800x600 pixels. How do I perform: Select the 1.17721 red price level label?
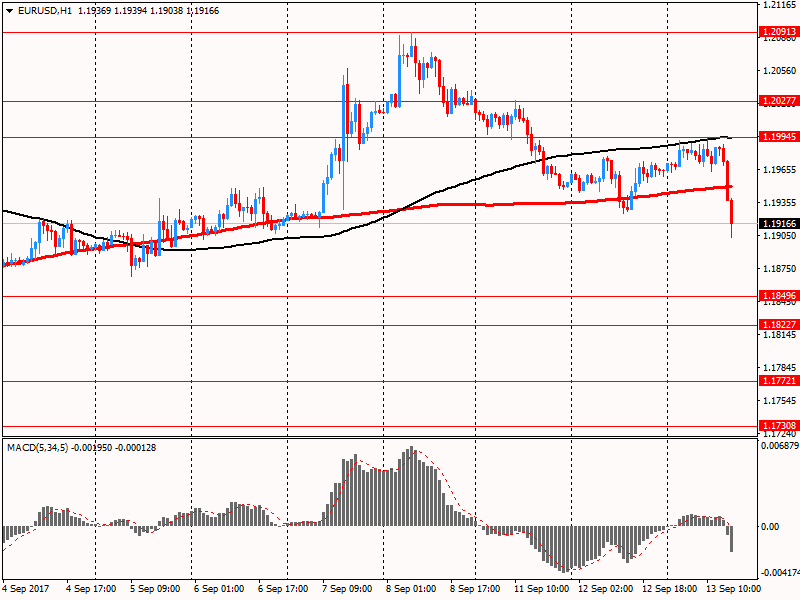point(779,381)
